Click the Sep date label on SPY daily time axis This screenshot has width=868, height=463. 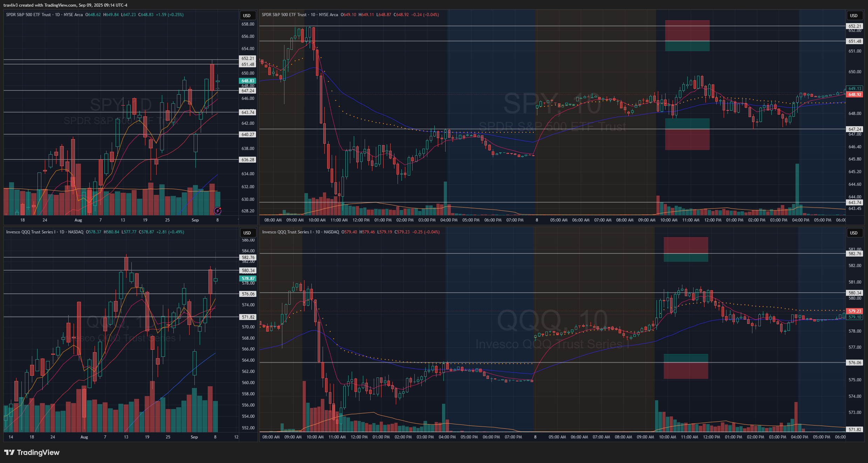click(195, 220)
